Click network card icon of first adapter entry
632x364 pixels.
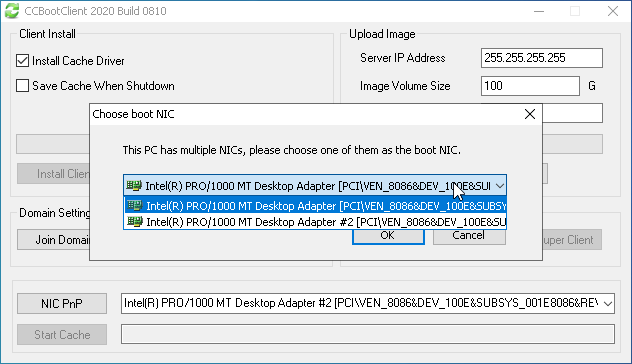point(135,205)
